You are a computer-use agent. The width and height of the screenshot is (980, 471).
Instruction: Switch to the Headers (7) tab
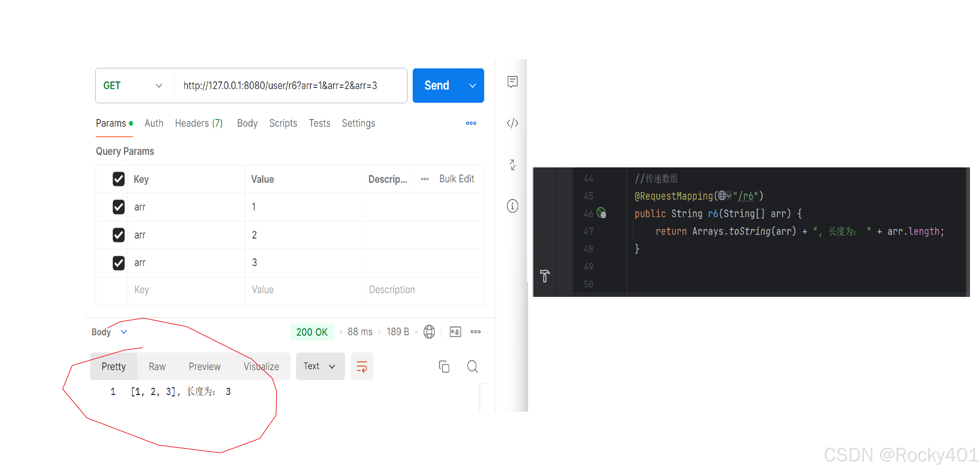[198, 123]
